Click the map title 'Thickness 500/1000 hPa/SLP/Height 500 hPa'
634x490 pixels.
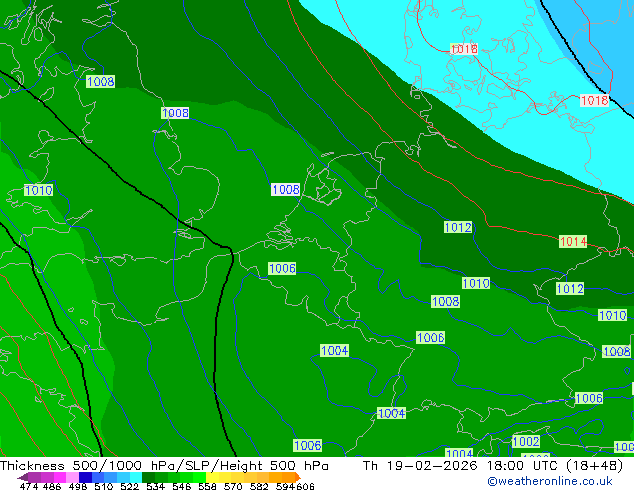coord(164,466)
